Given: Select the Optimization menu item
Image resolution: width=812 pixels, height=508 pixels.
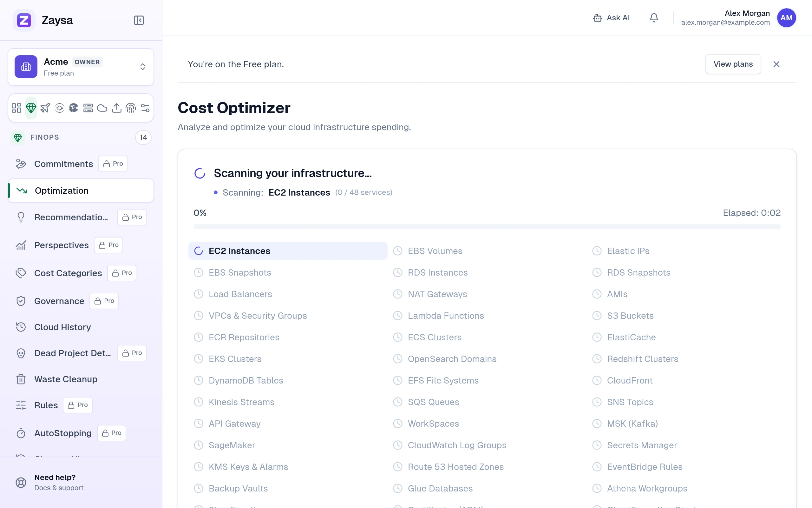Looking at the screenshot, I should point(81,190).
